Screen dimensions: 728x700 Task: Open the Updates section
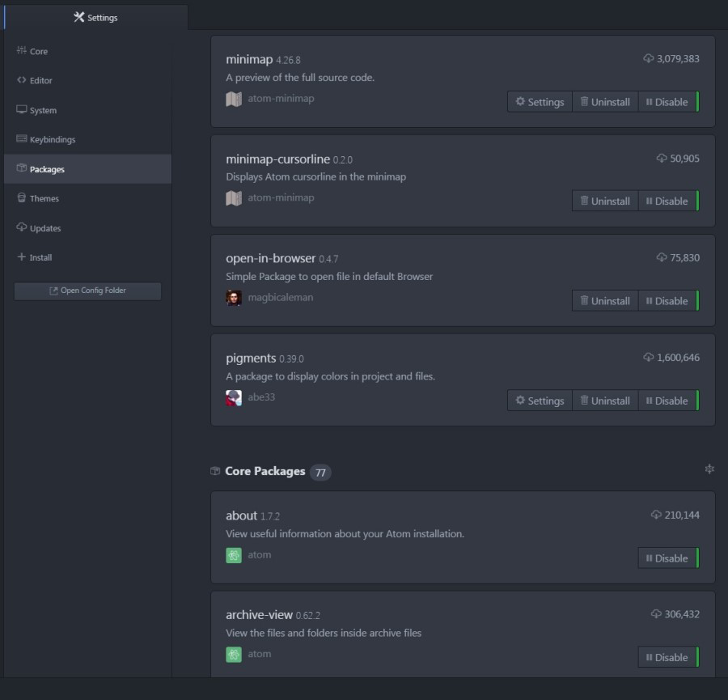87,228
